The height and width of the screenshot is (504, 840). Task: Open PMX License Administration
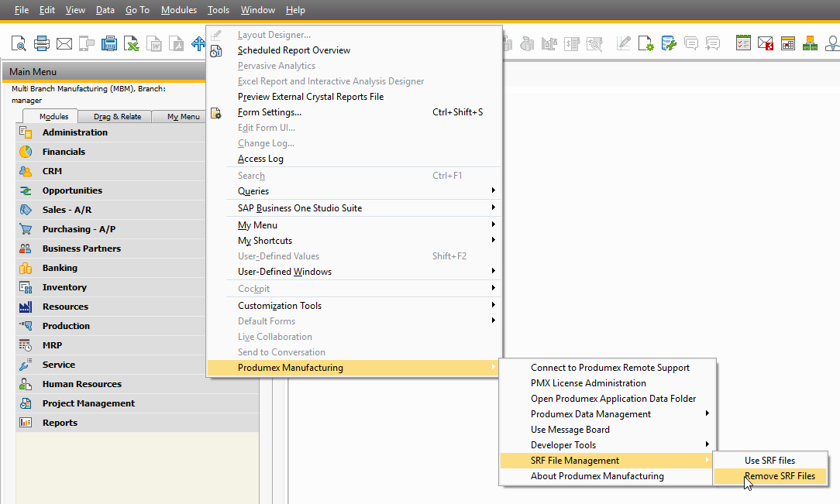point(588,383)
